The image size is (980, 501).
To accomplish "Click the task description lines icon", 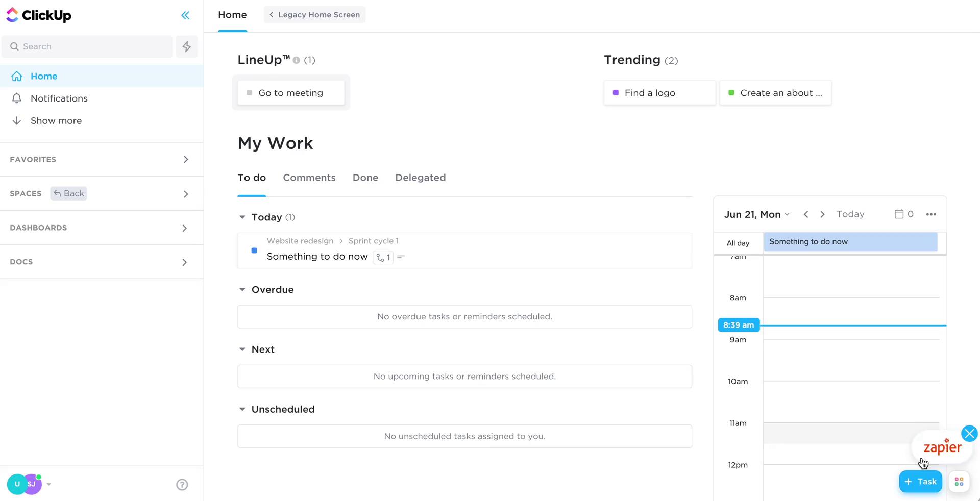I will pyautogui.click(x=401, y=257).
